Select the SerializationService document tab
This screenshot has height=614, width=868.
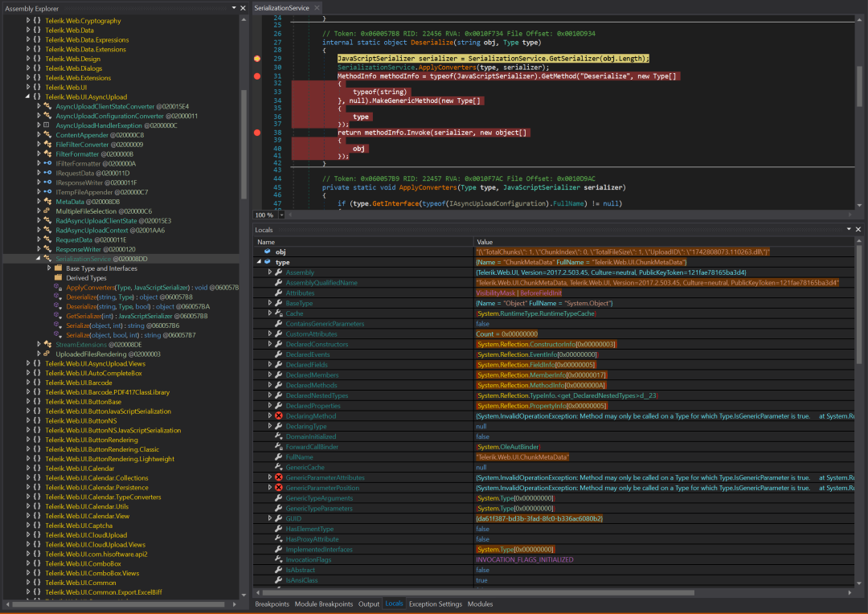(x=282, y=8)
